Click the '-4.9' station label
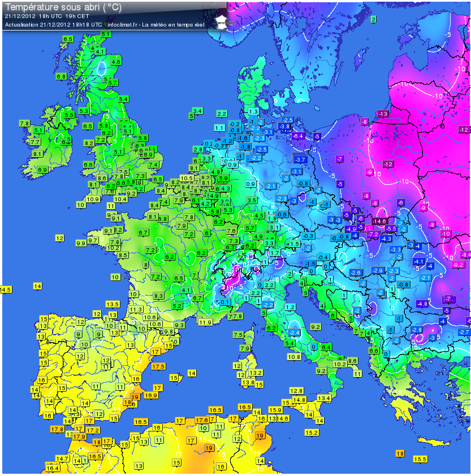Viewport: 471px width, 476px height. coord(351,229)
